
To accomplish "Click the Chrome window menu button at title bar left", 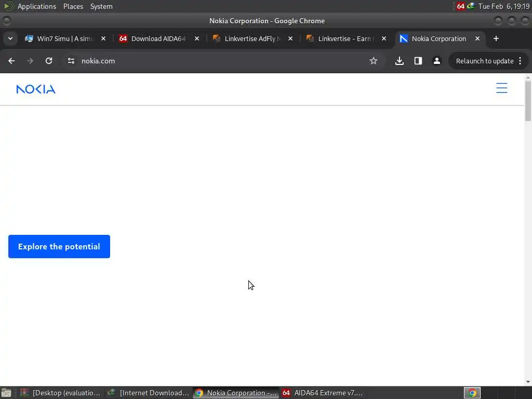I will [6, 21].
